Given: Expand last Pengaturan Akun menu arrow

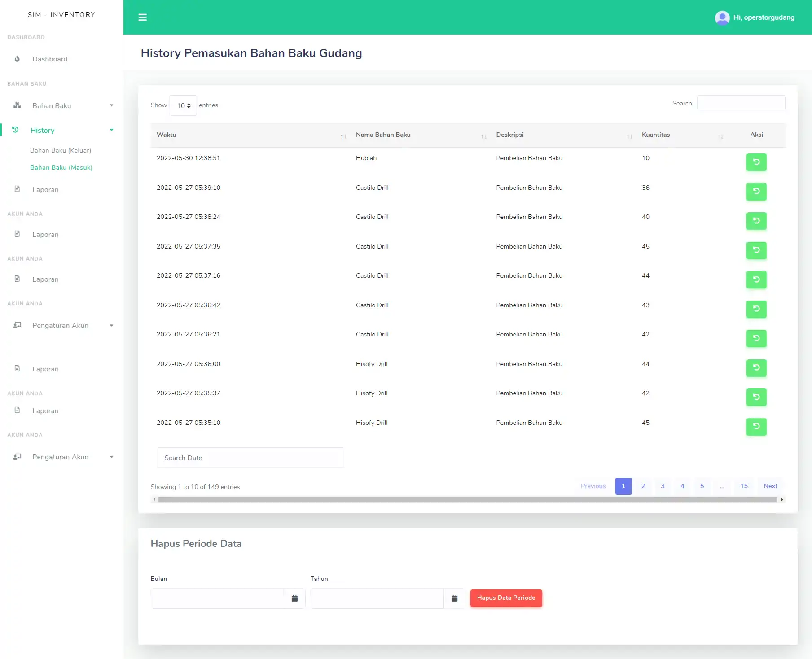Looking at the screenshot, I should pos(111,457).
